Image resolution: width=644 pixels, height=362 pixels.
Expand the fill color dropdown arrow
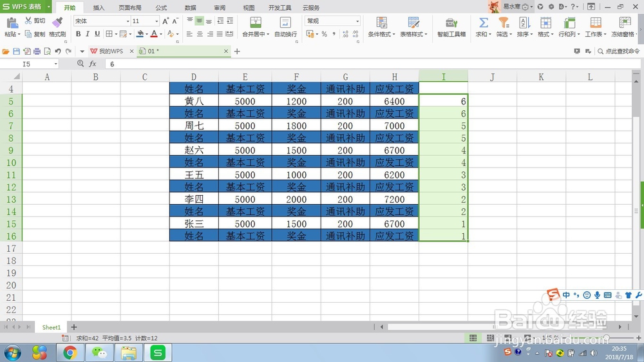click(147, 34)
